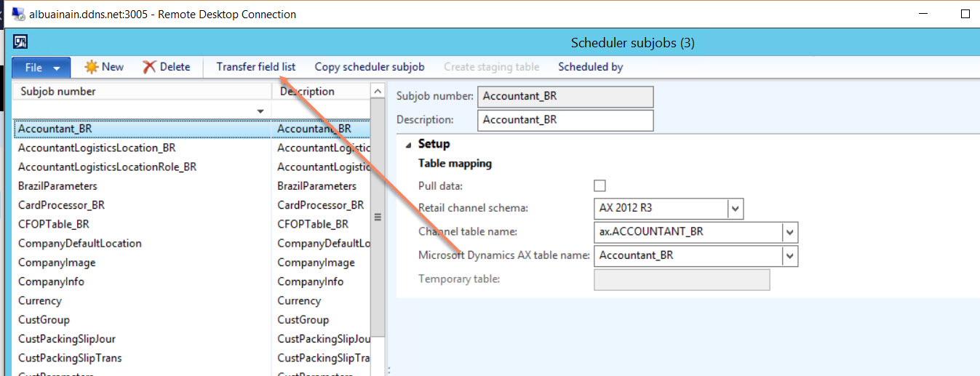
Task: Click the New button in toolbar
Action: pos(104,67)
